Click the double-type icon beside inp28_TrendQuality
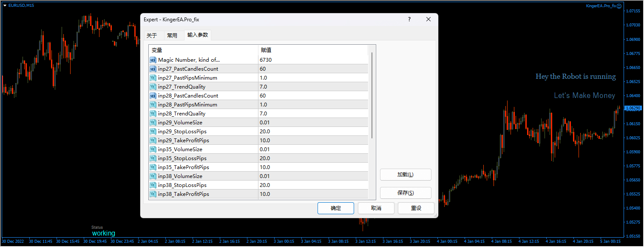Image resolution: width=644 pixels, height=247 pixels. tap(153, 114)
